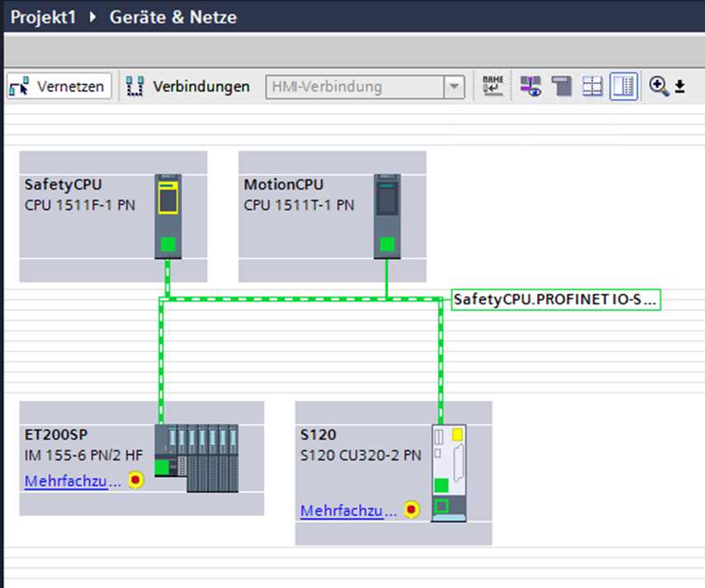
Task: Click SafetyCPU green PROFINET port
Action: coord(168,244)
